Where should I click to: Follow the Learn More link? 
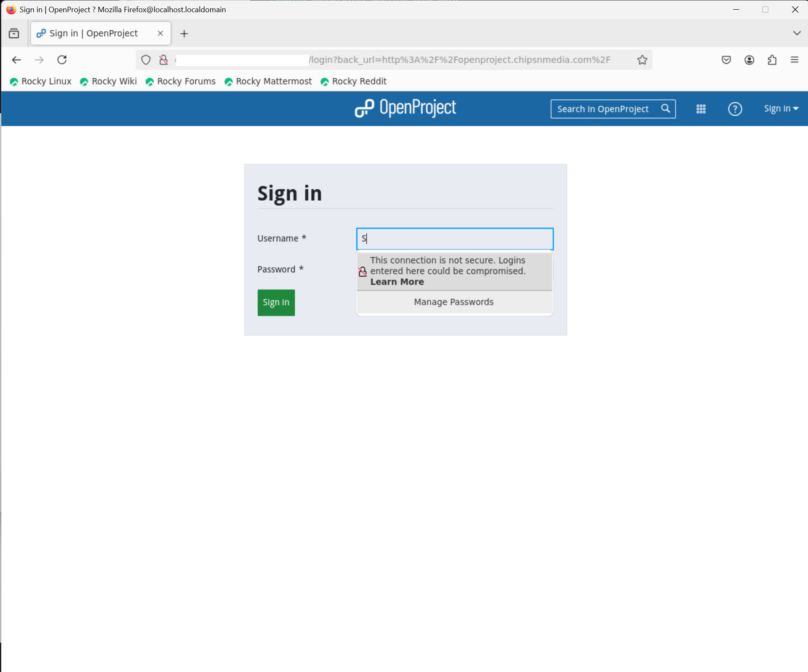(x=397, y=282)
